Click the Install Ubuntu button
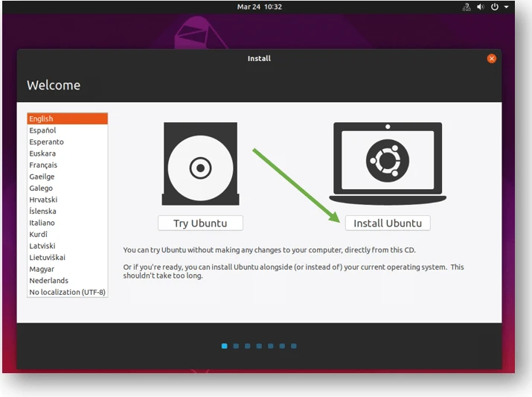 coord(388,223)
